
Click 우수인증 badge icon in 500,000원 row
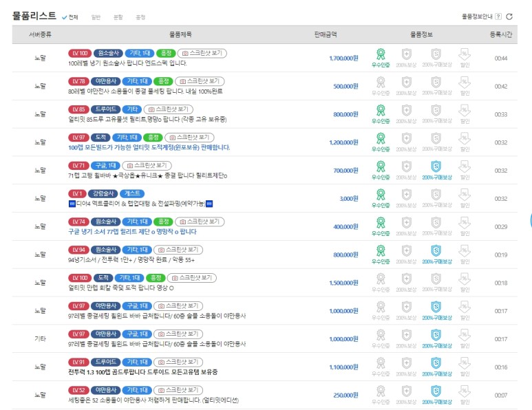pyautogui.click(x=381, y=83)
